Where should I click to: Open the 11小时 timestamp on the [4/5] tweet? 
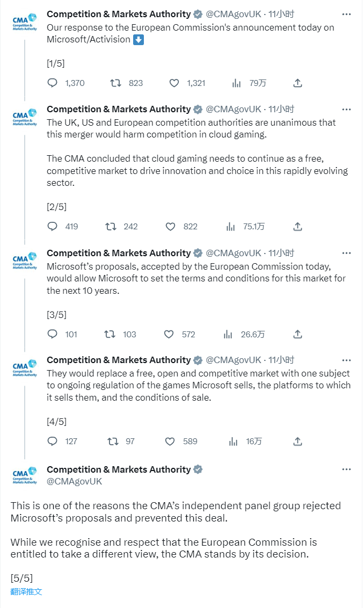(x=281, y=360)
